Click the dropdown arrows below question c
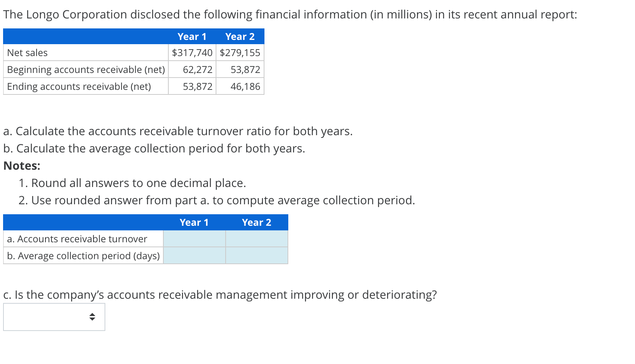Viewport: 635px width, 364px height. [92, 317]
